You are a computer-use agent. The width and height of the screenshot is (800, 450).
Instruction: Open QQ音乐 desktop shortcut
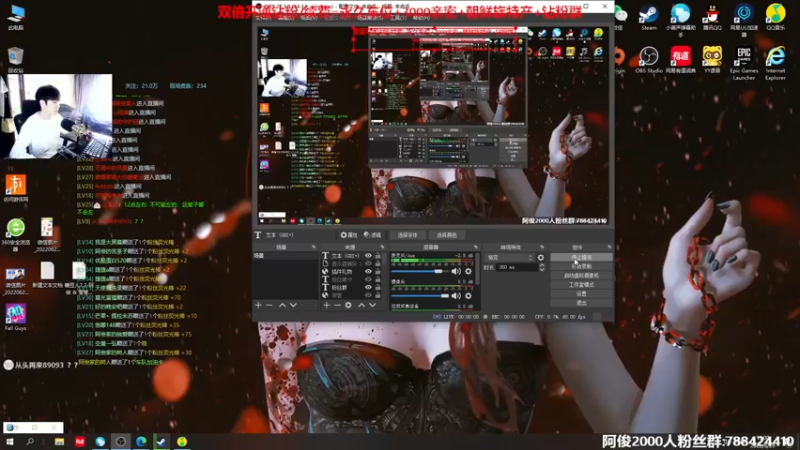[775, 17]
